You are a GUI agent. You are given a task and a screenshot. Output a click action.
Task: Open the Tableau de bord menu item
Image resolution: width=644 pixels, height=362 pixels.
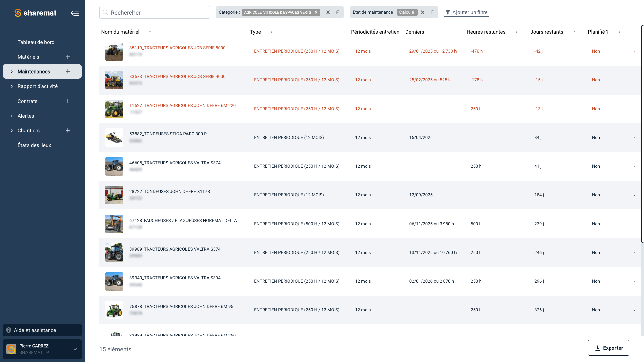[36, 42]
